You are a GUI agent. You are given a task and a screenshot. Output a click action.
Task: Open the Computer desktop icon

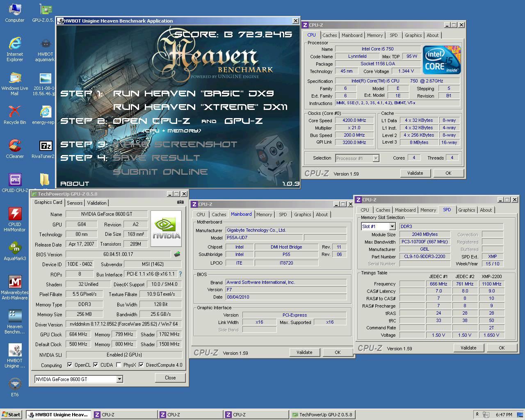[15, 13]
